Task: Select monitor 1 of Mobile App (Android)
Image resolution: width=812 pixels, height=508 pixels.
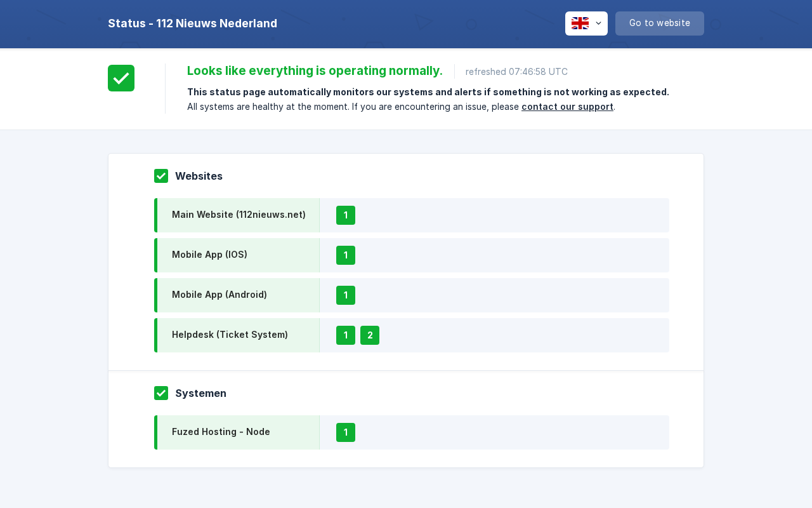Action: tap(346, 295)
